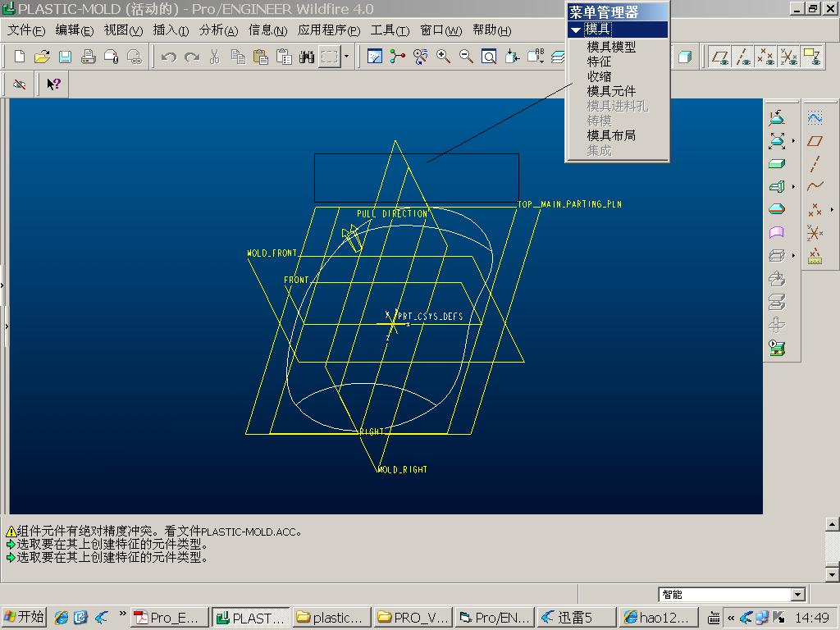Image resolution: width=840 pixels, height=630 pixels.
Task: Insert a datum curve tool
Action: [x=815, y=186]
